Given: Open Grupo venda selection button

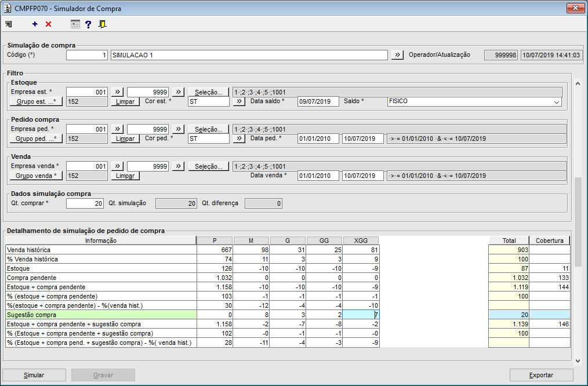Looking at the screenshot, I should (36, 176).
